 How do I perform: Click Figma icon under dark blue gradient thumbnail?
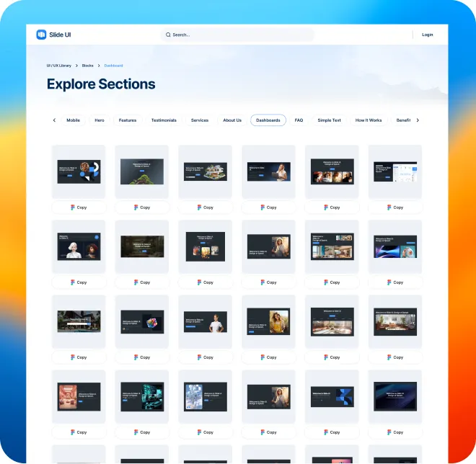(x=389, y=432)
